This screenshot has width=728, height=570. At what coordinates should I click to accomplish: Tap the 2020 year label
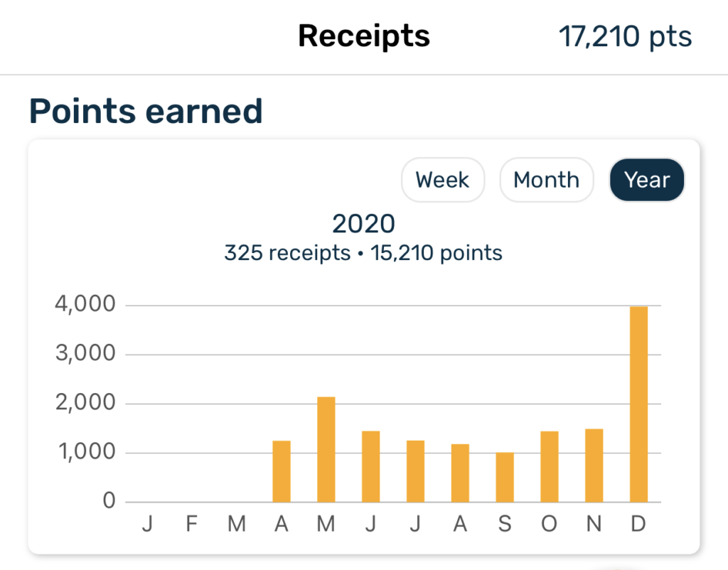363,224
